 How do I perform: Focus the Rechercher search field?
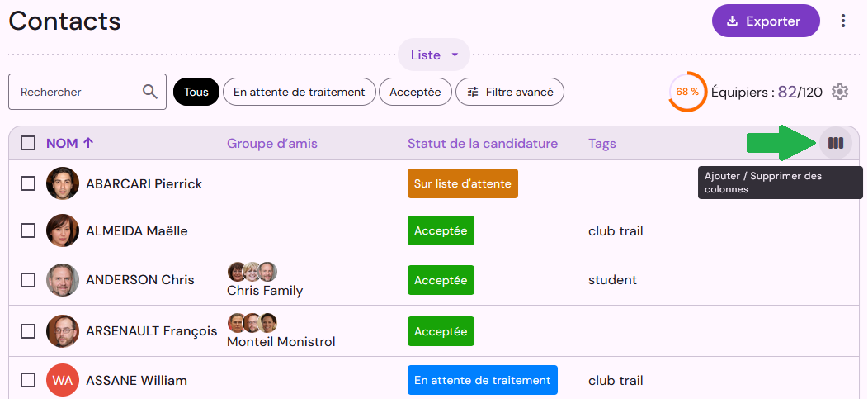(x=87, y=92)
